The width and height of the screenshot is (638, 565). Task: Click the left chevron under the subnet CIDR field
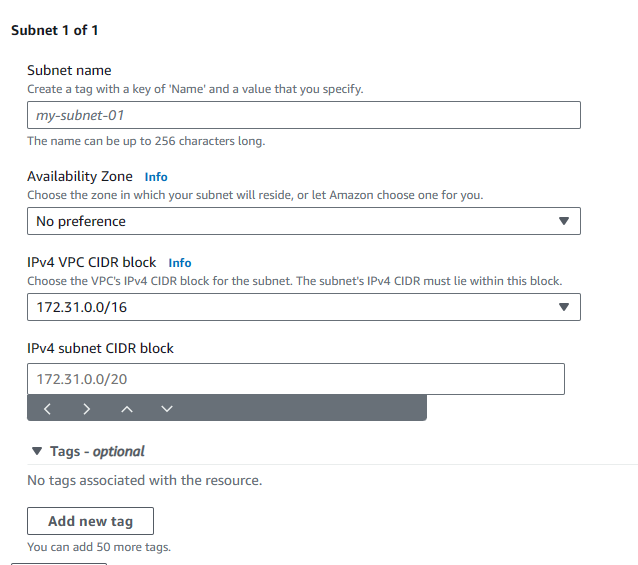47,408
